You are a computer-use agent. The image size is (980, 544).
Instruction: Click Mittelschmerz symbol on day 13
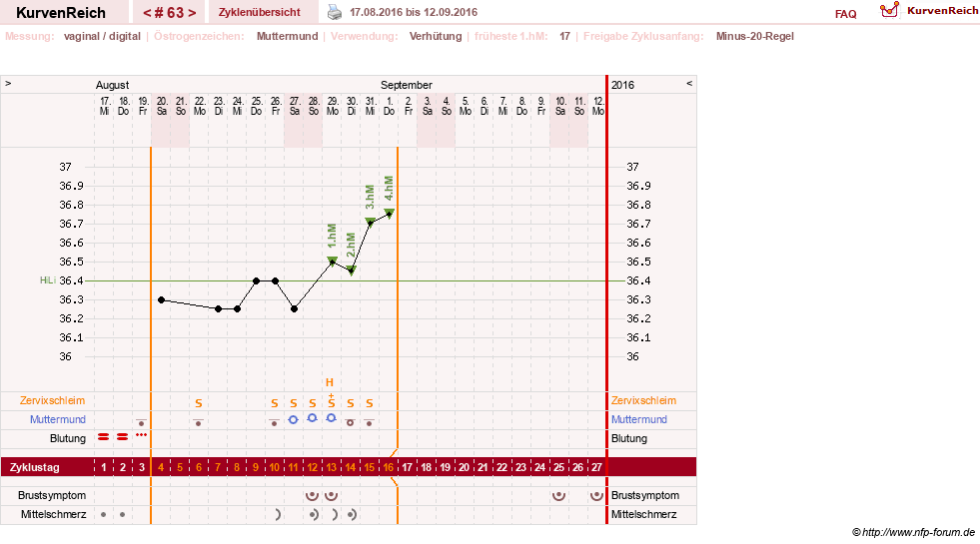[x=335, y=515]
